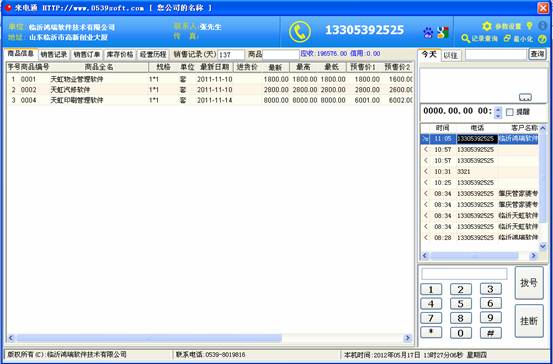Screen dimensions: 553x364
Task: Increase reminder time with the spinner arrows
Action: [x=498, y=110]
